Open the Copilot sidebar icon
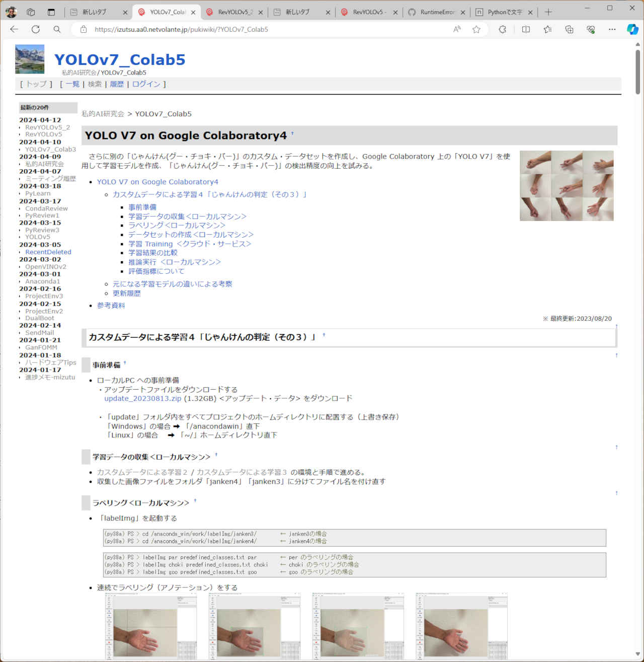 (632, 29)
